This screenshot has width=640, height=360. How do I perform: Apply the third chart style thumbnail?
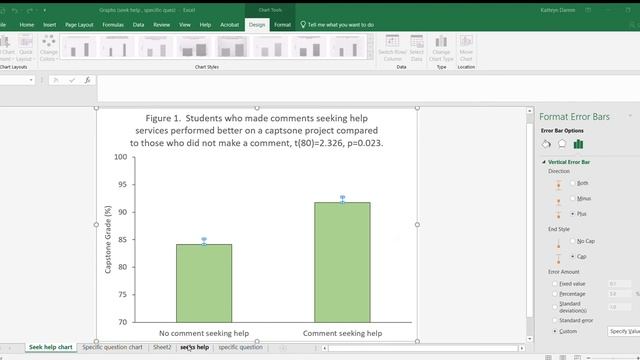pyautogui.click(x=156, y=47)
